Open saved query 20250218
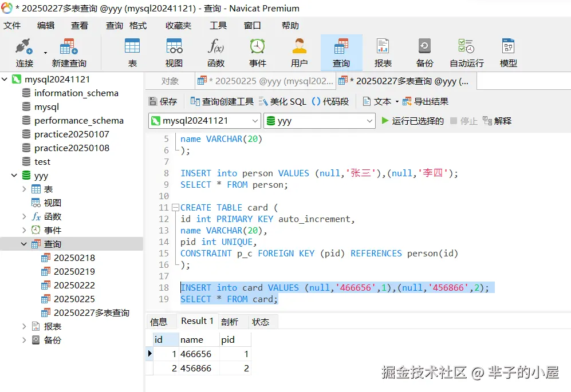The image size is (571, 392). coord(74,258)
